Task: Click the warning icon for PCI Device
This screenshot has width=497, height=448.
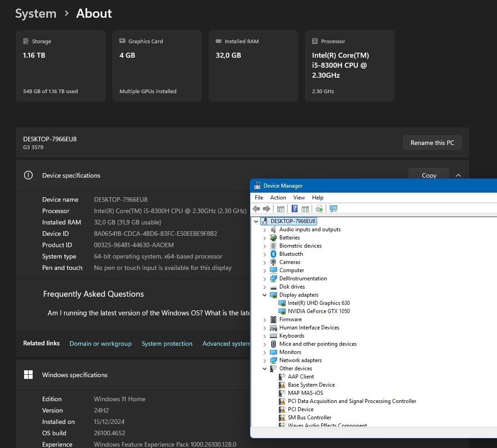Action: (282, 409)
